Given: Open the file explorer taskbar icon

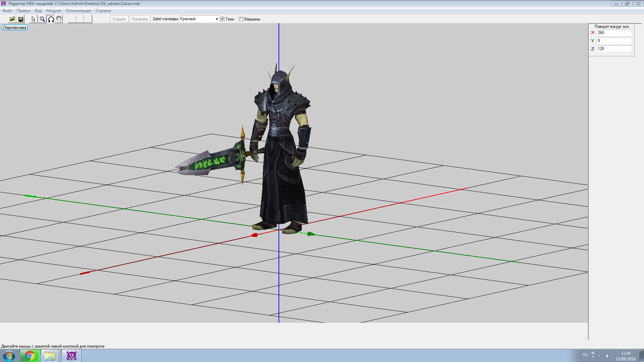Looking at the screenshot, I should [x=50, y=356].
